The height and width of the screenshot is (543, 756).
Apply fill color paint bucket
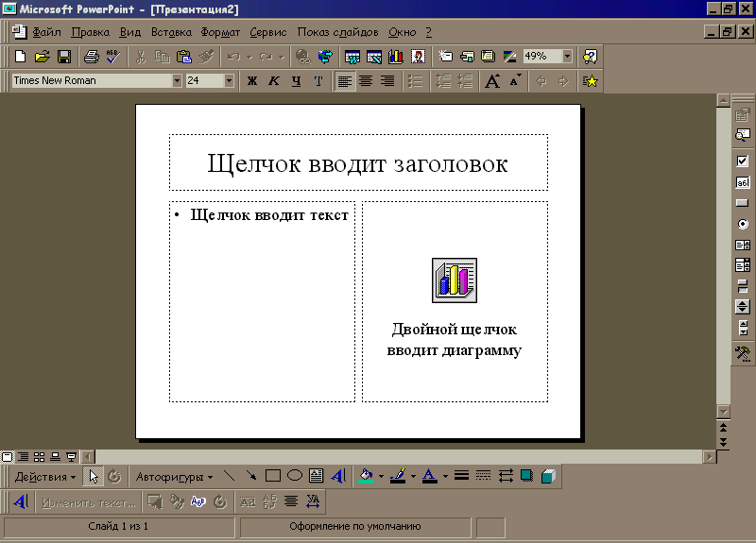click(367, 477)
